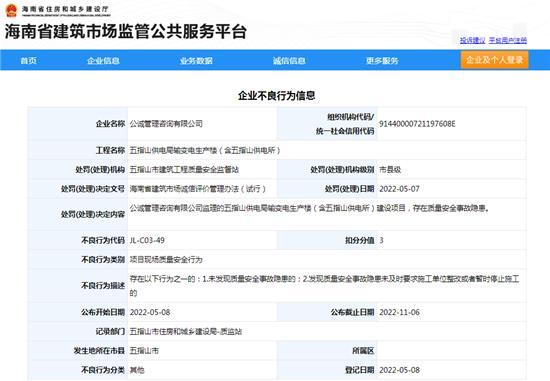Click the 记录部门 label
This screenshot has height=381, width=550.
tap(110, 332)
